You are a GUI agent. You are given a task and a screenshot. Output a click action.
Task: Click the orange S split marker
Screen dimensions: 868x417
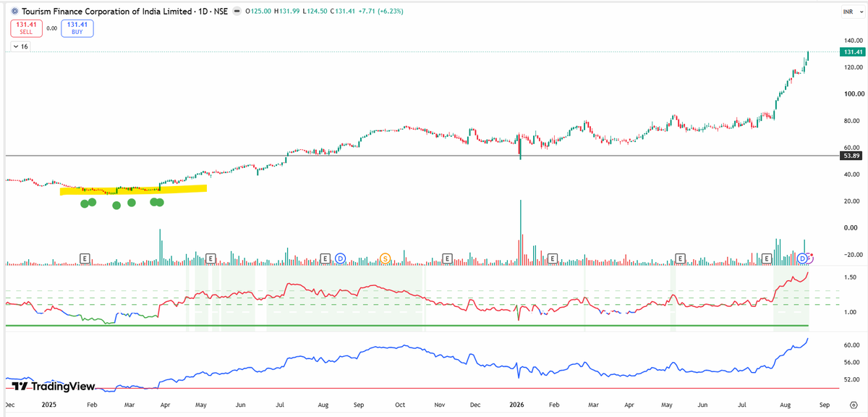point(385,258)
